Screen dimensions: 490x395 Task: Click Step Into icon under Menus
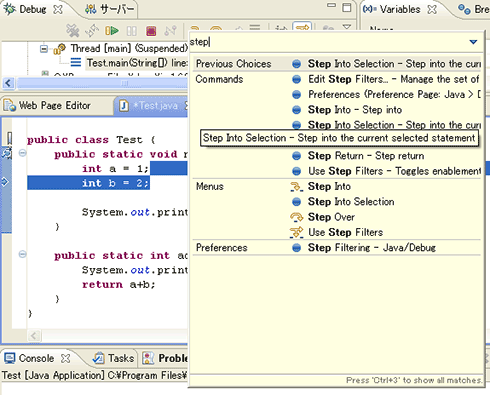tap(296, 187)
